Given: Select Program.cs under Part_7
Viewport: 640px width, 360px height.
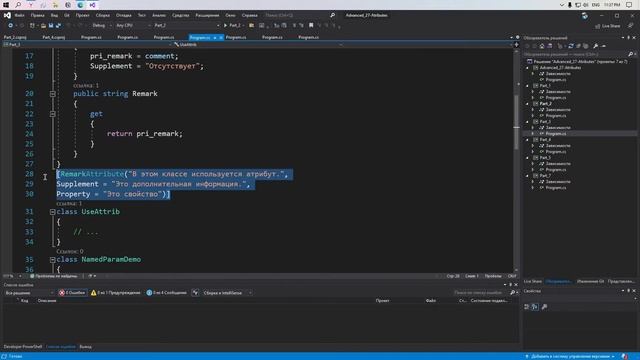Looking at the screenshot, I should point(556,188).
